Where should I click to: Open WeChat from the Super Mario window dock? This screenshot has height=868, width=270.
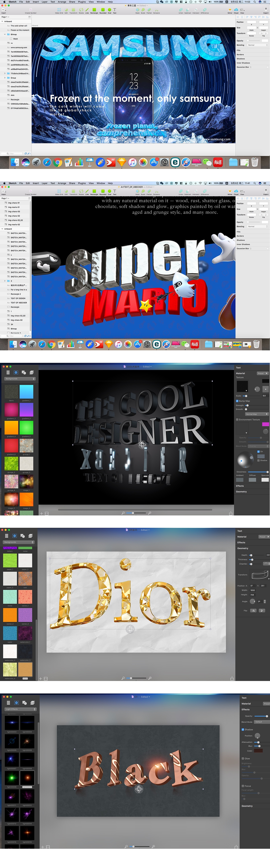pyautogui.click(x=185, y=344)
